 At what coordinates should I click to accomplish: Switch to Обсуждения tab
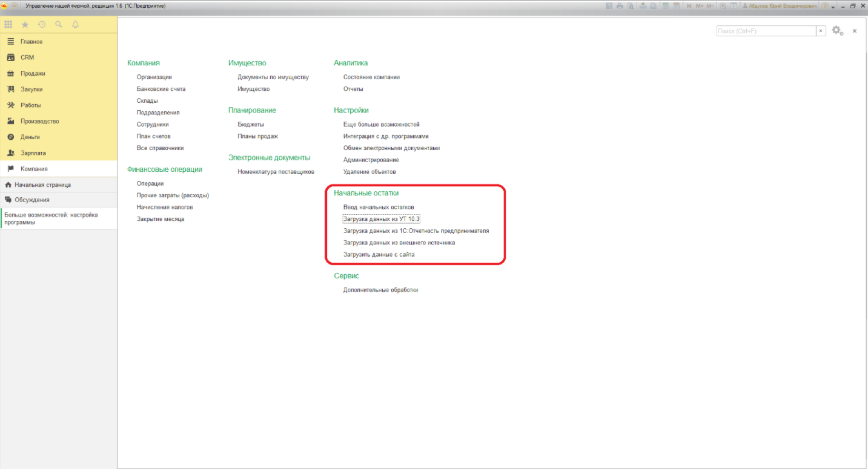59,200
